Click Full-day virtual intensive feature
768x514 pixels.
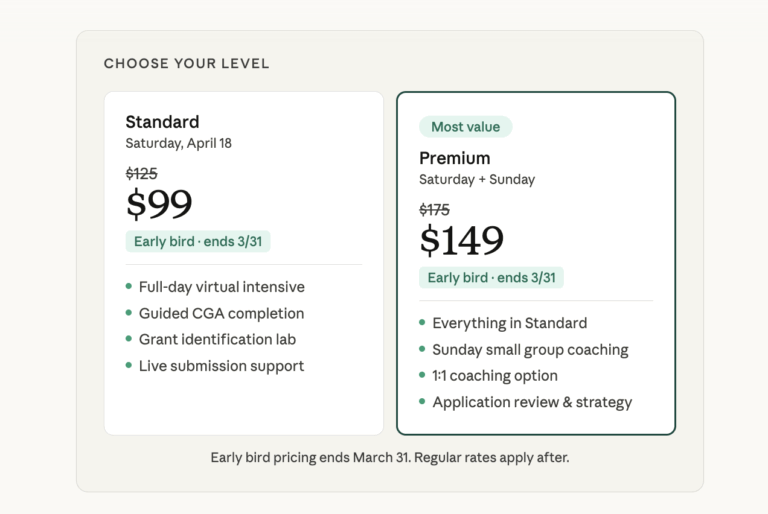click(221, 287)
